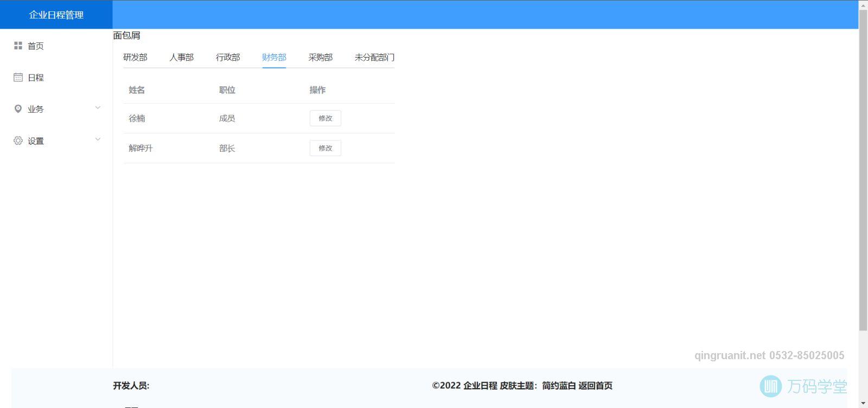
Task: Click the 面包屑 breadcrumb text
Action: click(x=127, y=36)
